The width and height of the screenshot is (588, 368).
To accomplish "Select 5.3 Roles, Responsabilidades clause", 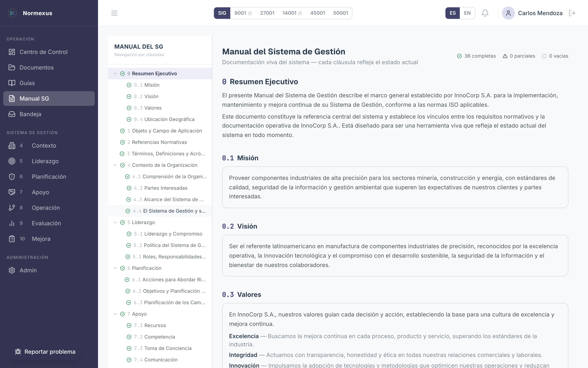I will point(160,257).
